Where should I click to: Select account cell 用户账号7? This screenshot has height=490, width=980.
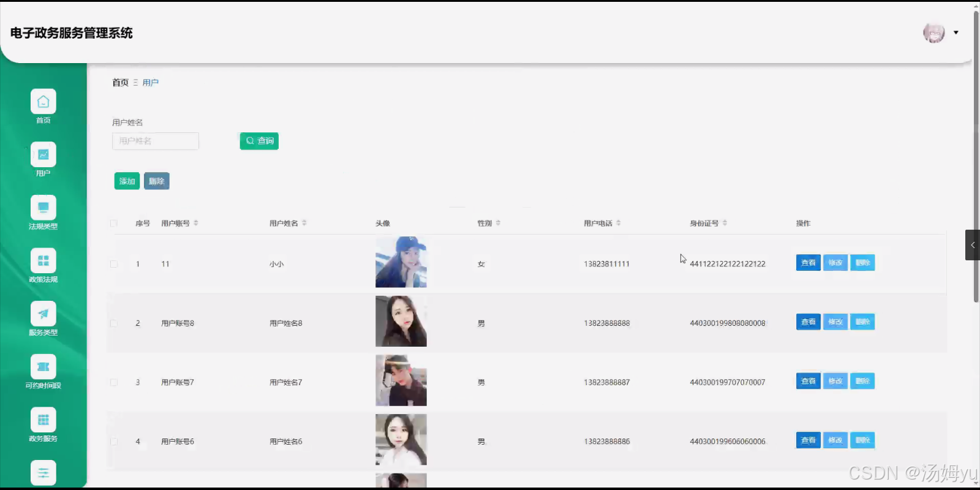(x=178, y=382)
